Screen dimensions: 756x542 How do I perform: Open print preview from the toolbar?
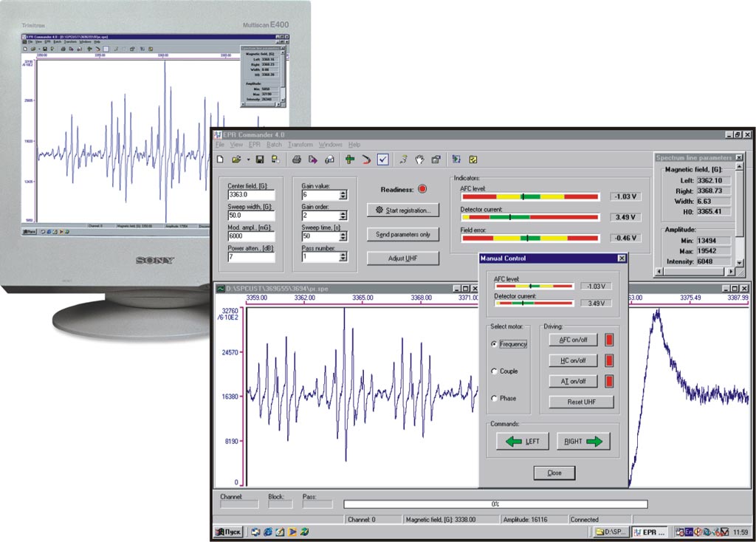pyautogui.click(x=329, y=159)
